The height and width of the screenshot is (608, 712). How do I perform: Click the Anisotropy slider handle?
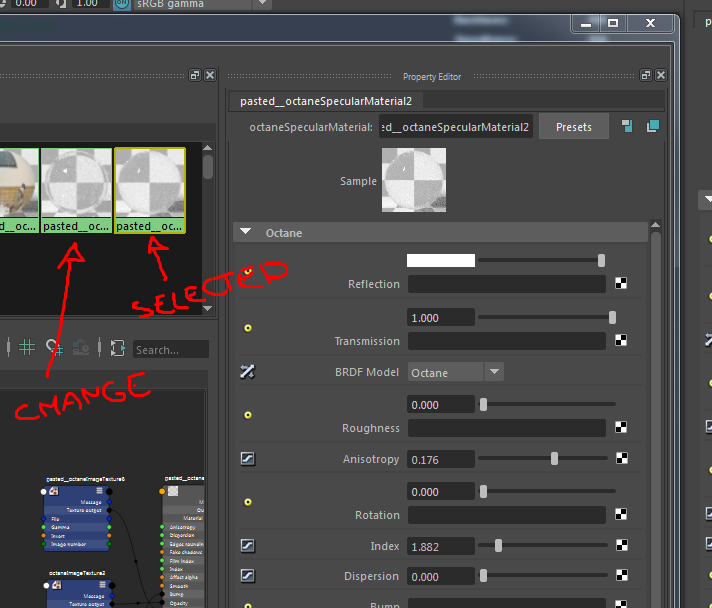tap(554, 459)
